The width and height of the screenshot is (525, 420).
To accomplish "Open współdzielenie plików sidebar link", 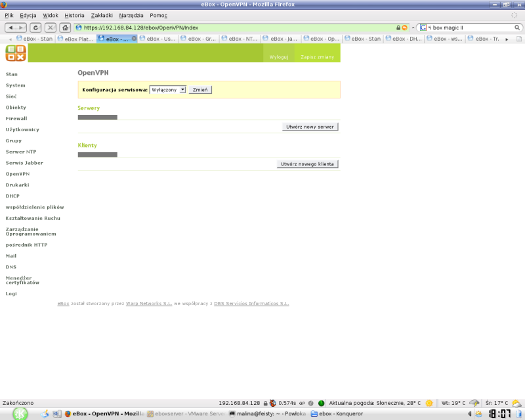I will coord(35,207).
